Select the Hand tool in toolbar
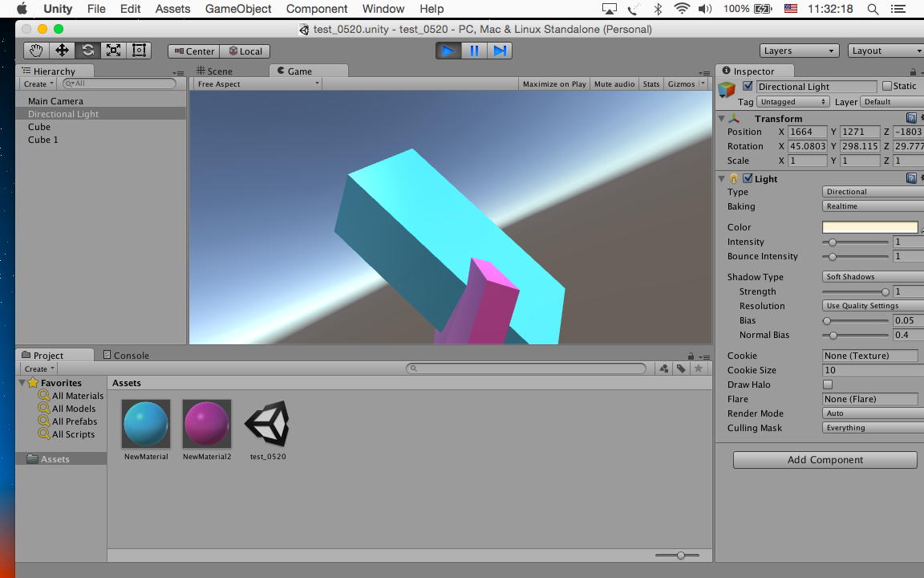924x578 pixels. (x=36, y=51)
